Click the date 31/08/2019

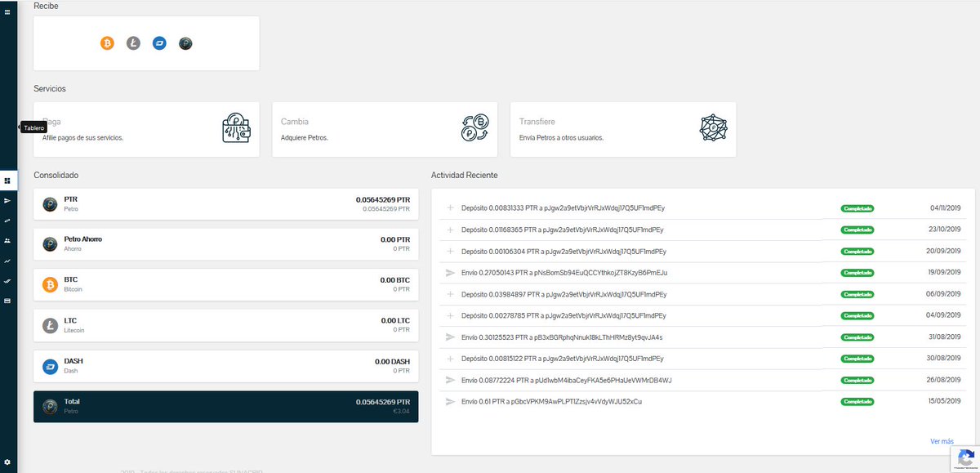(946, 337)
